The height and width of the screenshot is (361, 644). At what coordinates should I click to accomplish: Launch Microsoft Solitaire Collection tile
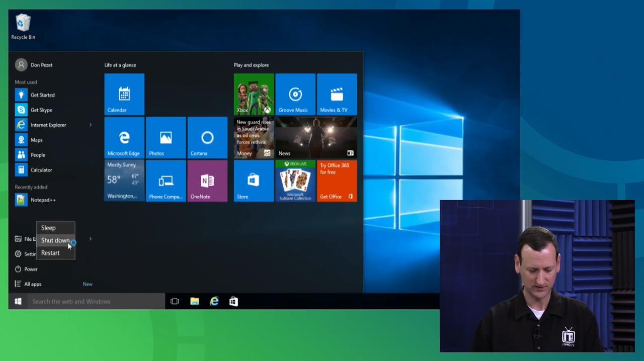[x=295, y=181]
